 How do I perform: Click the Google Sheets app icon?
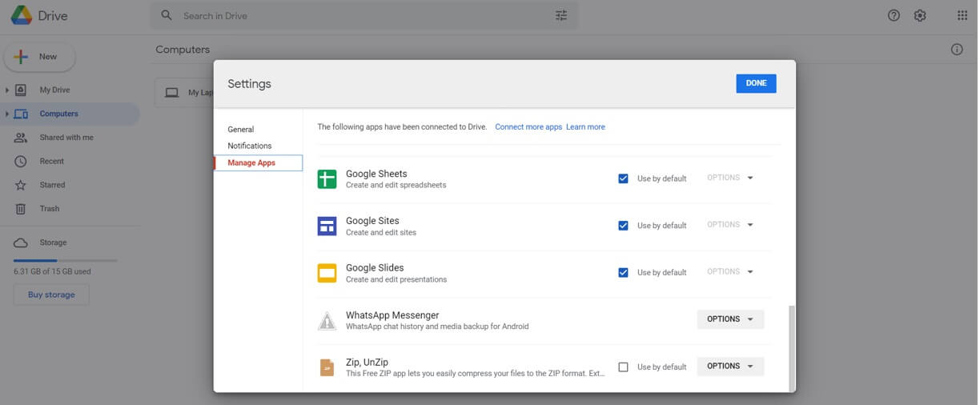(327, 179)
